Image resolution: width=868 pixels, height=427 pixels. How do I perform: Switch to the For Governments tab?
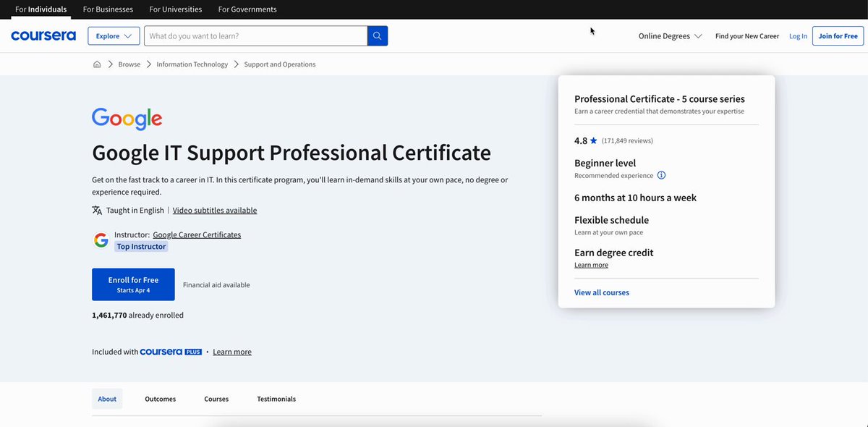coord(247,9)
